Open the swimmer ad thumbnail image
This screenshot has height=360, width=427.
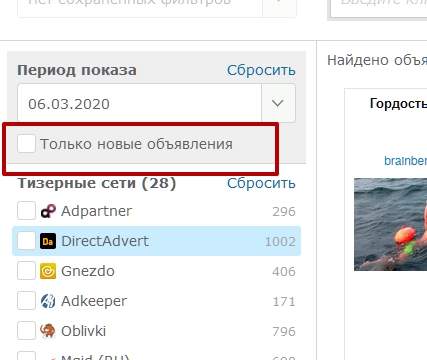pos(390,224)
